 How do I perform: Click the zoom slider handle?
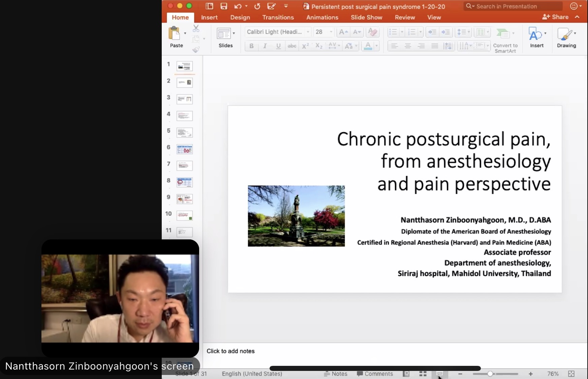(490, 374)
